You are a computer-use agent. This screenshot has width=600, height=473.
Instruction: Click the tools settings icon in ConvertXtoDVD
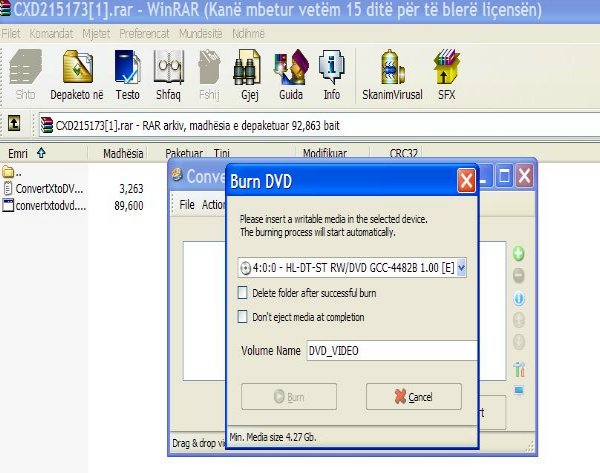point(519,369)
